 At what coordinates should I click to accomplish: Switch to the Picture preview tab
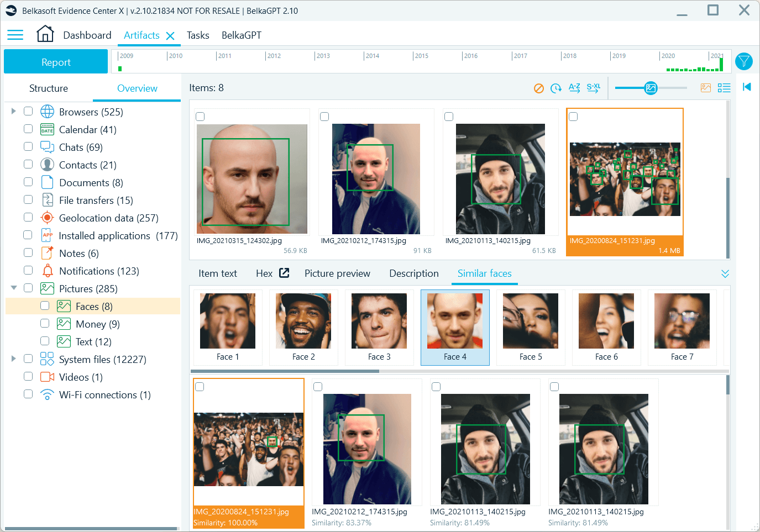337,273
